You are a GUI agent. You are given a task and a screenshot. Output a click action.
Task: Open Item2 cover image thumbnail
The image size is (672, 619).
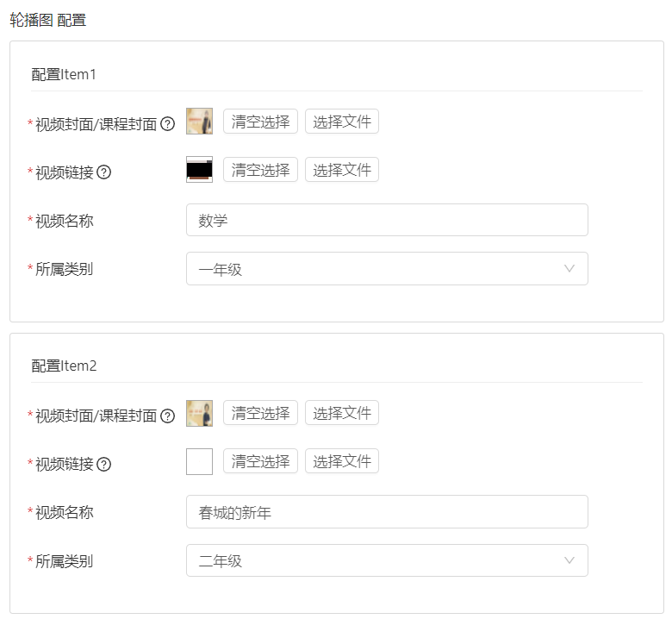coord(199,414)
